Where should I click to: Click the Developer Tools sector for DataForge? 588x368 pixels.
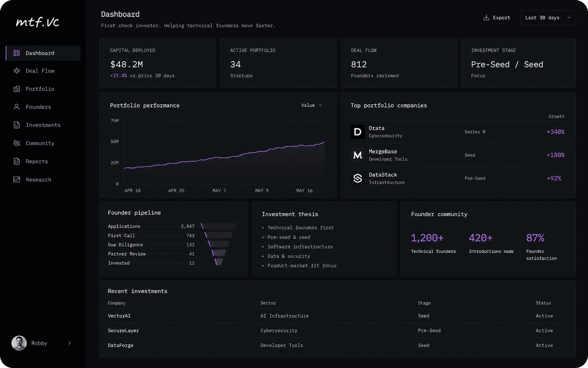click(281, 345)
